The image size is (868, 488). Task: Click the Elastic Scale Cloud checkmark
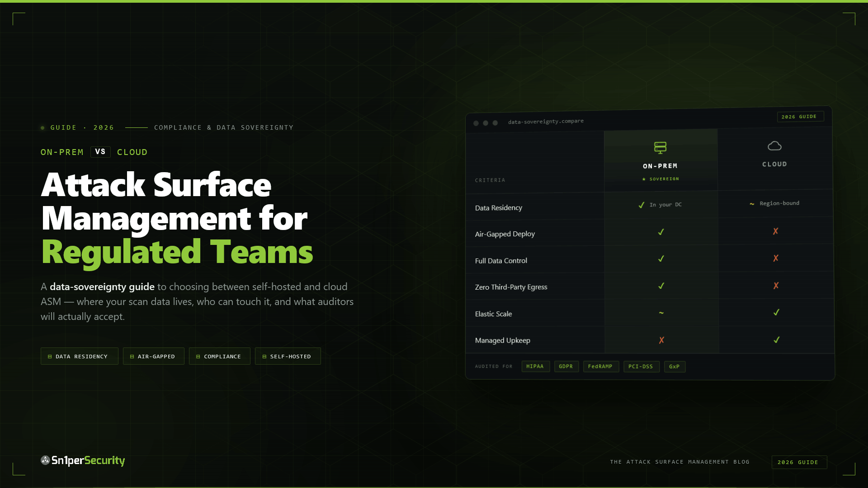point(776,312)
